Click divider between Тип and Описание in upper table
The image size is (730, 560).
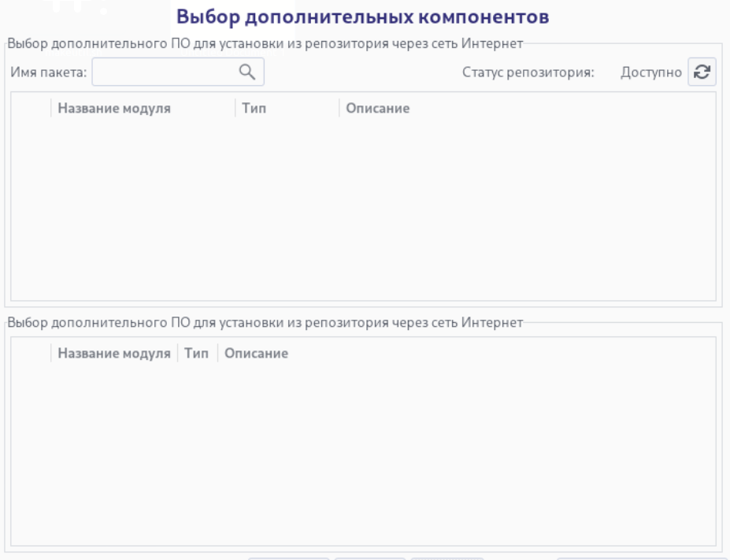point(339,109)
